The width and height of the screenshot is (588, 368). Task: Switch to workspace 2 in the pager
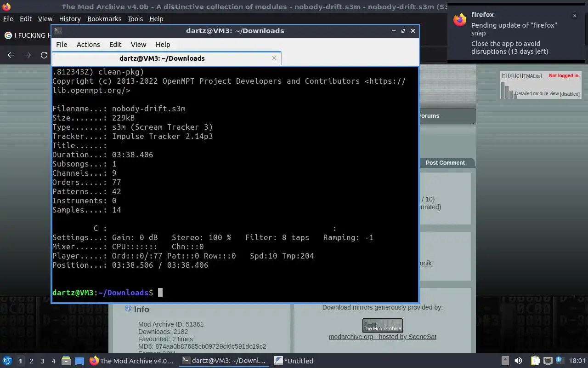tap(31, 361)
